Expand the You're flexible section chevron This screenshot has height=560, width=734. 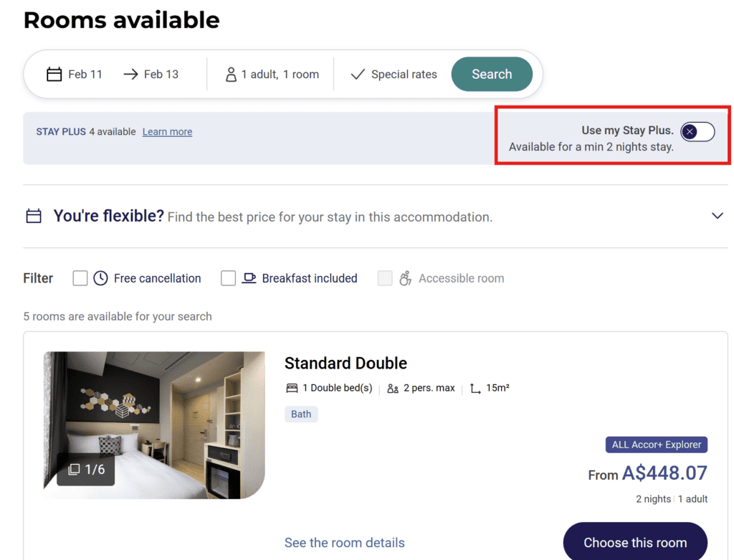coord(717,216)
